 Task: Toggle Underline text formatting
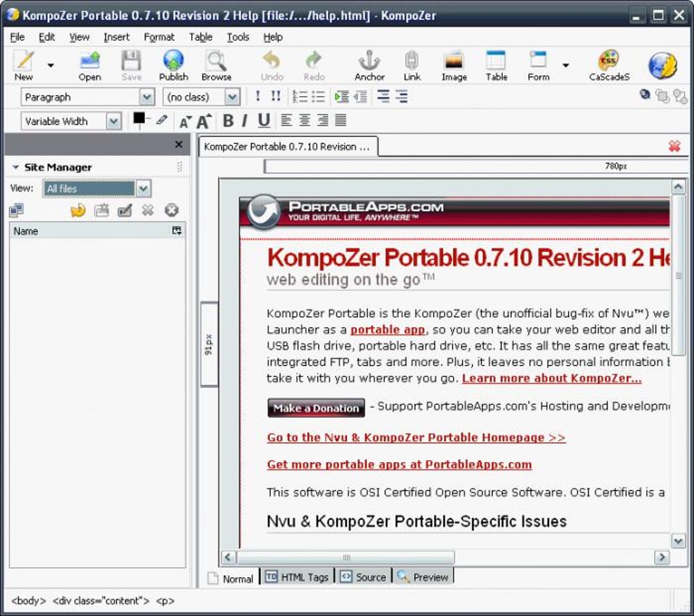point(264,120)
